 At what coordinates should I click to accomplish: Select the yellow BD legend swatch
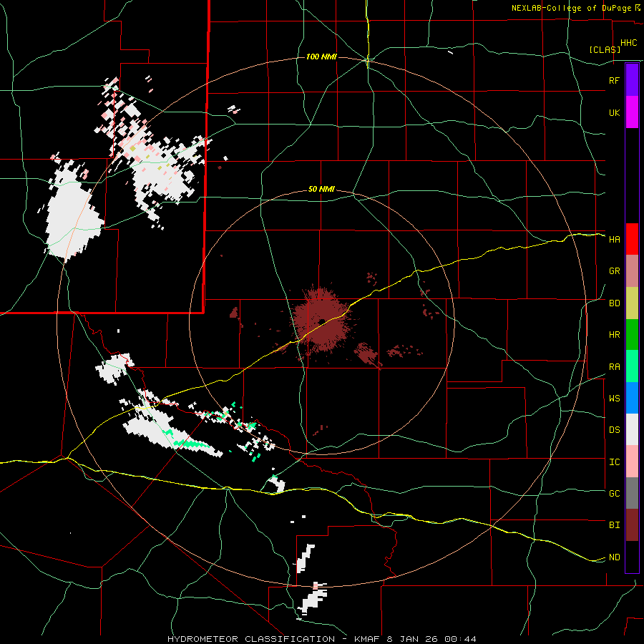tap(632, 303)
